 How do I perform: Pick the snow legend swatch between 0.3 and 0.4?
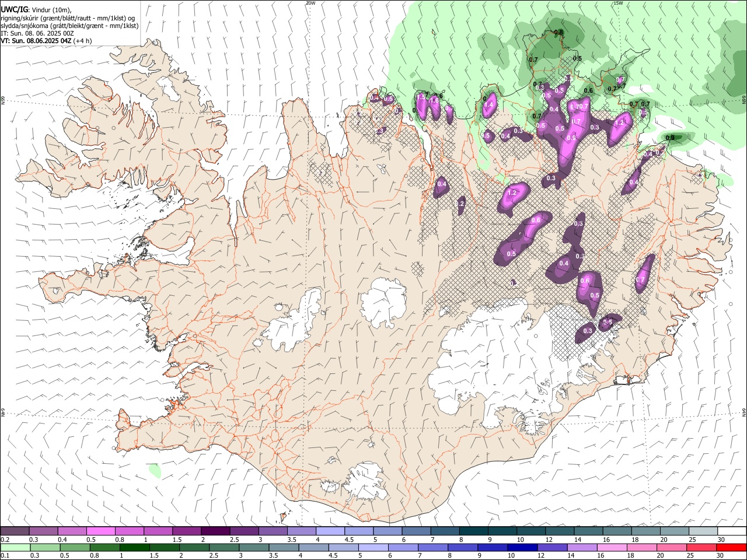pyautogui.click(x=43, y=531)
